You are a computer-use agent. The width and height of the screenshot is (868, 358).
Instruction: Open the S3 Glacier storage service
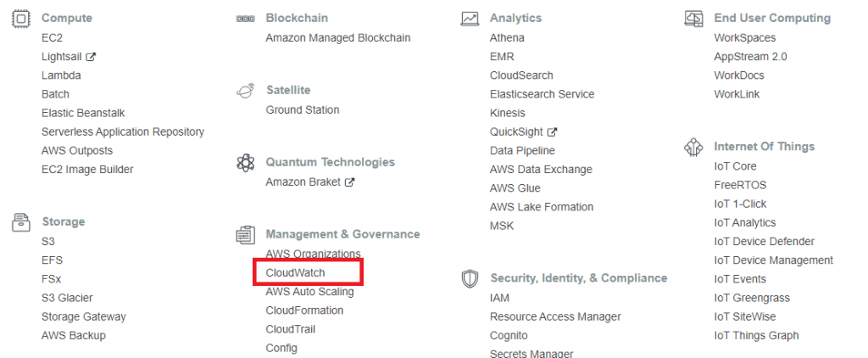click(x=67, y=298)
